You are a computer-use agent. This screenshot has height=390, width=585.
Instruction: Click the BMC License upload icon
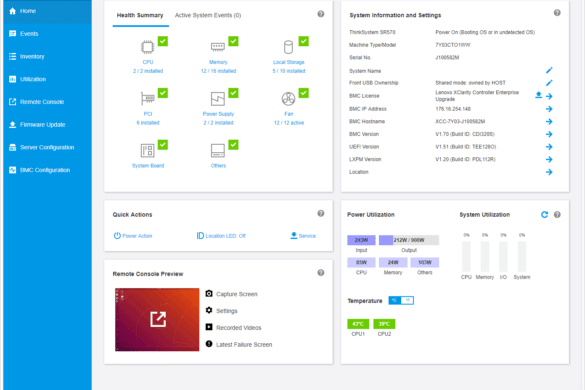[x=538, y=95]
